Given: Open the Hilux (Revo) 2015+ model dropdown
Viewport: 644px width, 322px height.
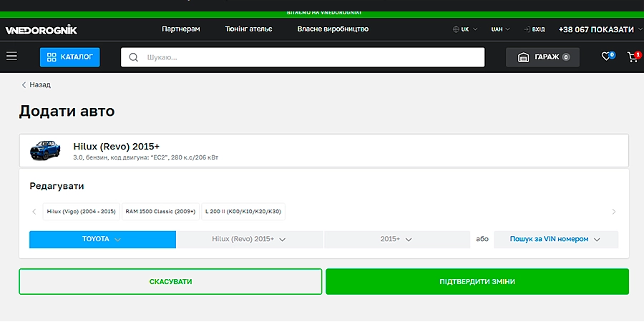Looking at the screenshot, I should coord(249,239).
